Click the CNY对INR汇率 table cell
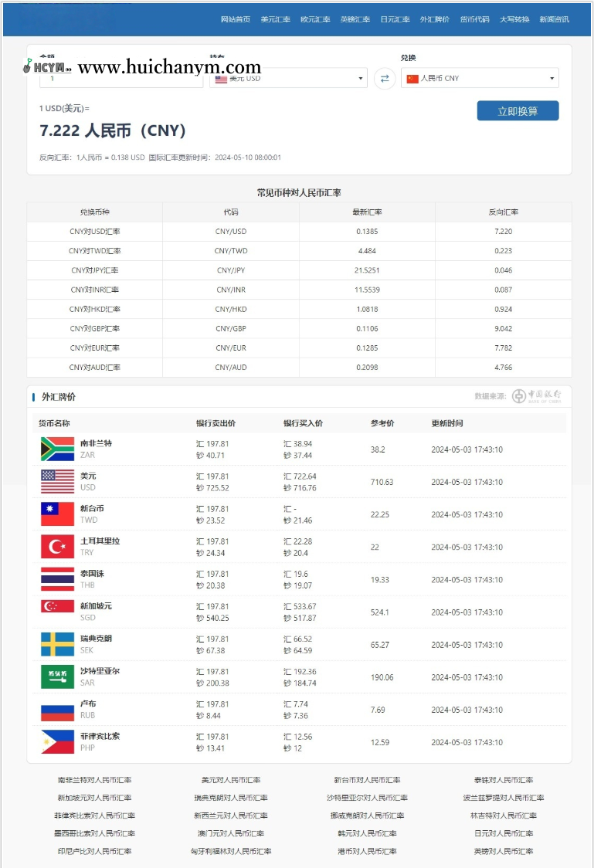Image resolution: width=594 pixels, height=868 pixels. [x=95, y=290]
